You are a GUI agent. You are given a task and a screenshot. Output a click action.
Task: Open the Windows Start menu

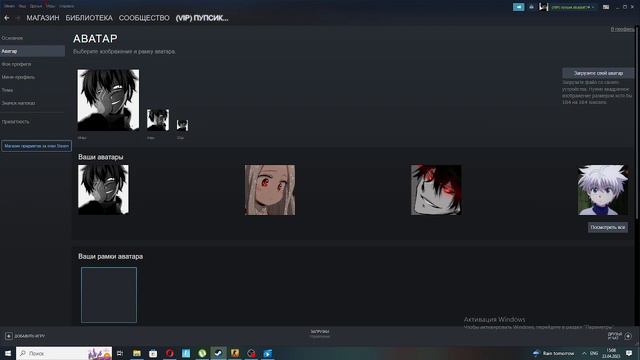point(8,353)
